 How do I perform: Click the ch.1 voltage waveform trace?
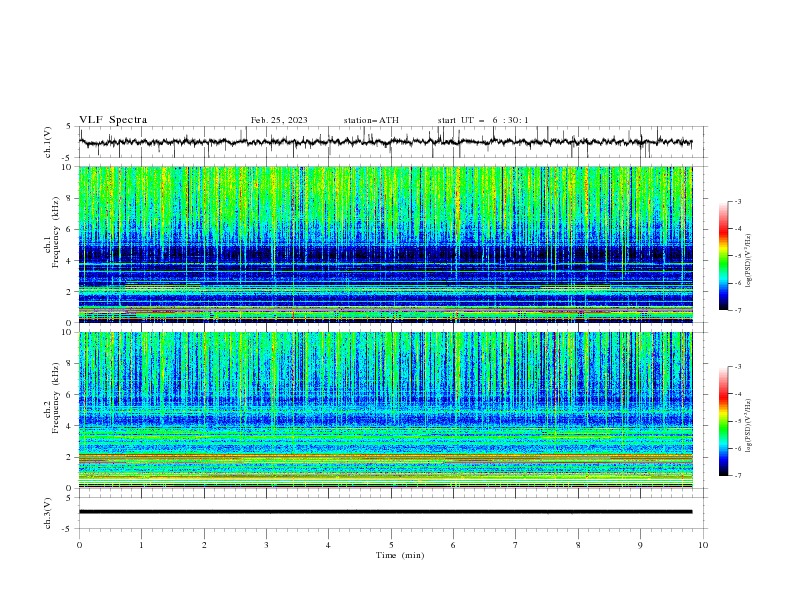point(385,142)
